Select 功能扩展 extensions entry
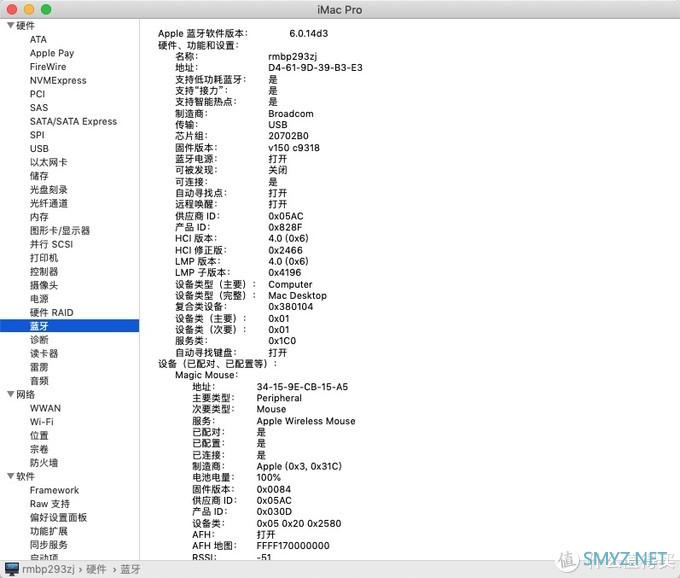 click(49, 531)
